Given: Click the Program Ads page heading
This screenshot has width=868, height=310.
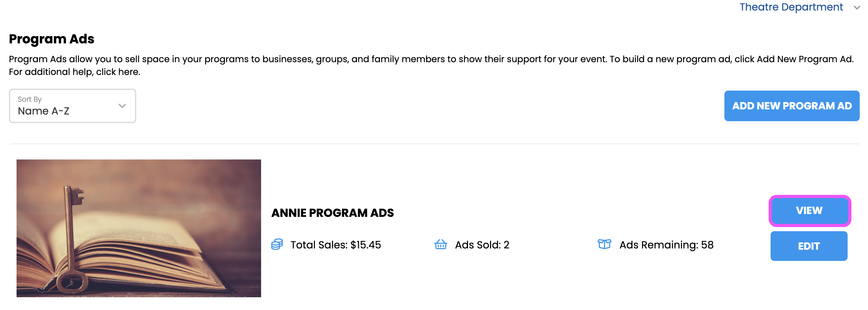Looking at the screenshot, I should pos(52,39).
